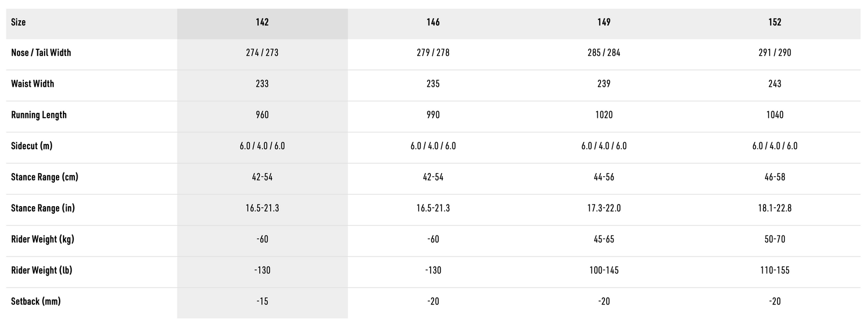The height and width of the screenshot is (319, 868).
Task: Select the Sidecut (m) row label
Action: click(x=32, y=146)
